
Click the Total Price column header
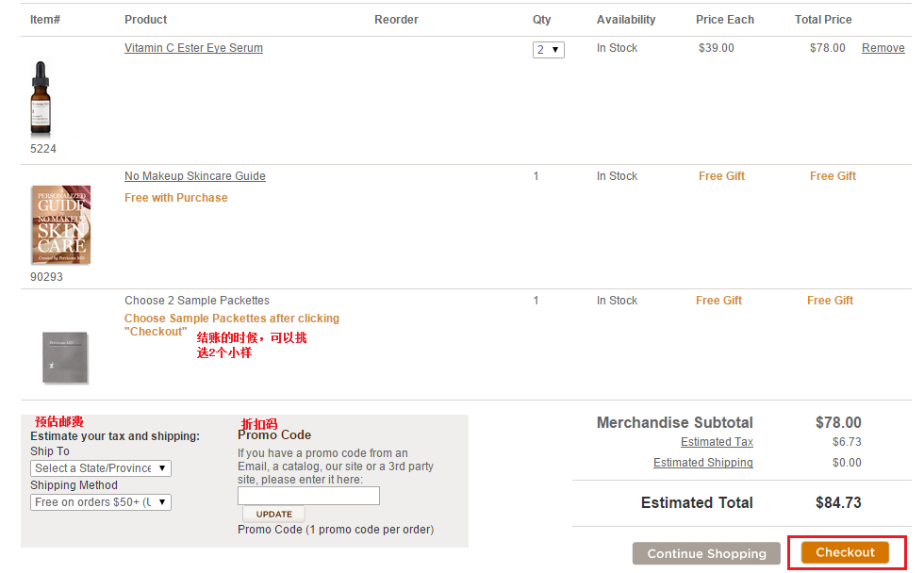822,20
